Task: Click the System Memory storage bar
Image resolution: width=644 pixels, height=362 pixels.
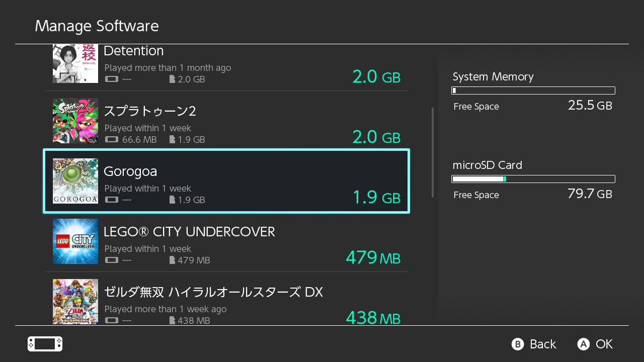Action: tap(533, 90)
